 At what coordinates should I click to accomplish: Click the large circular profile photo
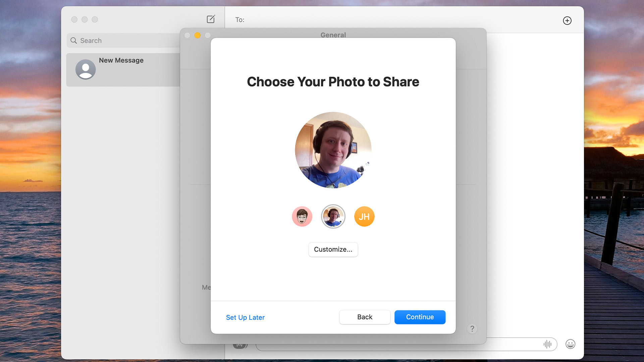click(x=333, y=150)
